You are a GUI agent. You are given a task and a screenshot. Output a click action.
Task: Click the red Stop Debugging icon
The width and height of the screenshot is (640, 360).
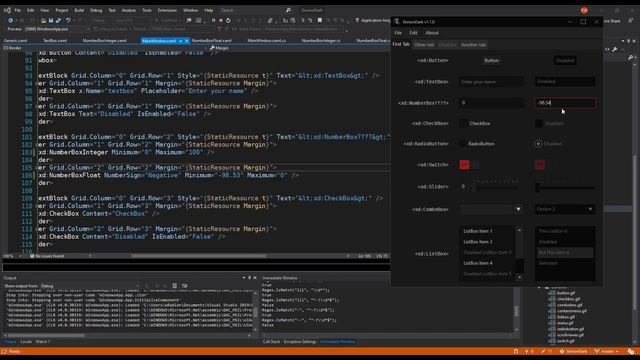coord(221,20)
